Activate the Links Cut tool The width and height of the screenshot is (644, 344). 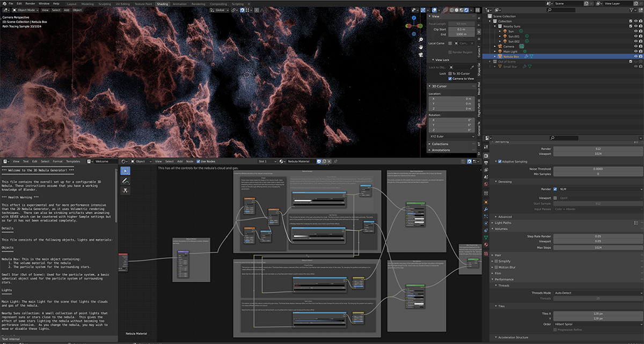point(125,191)
